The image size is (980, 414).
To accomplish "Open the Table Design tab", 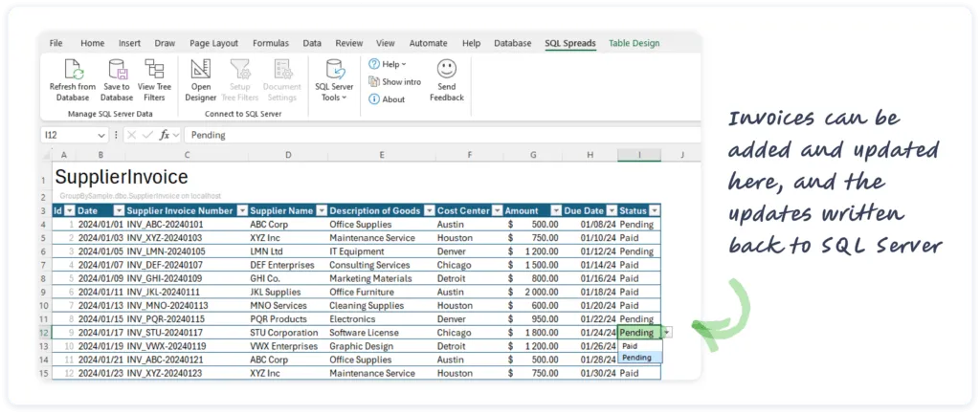I will click(634, 43).
